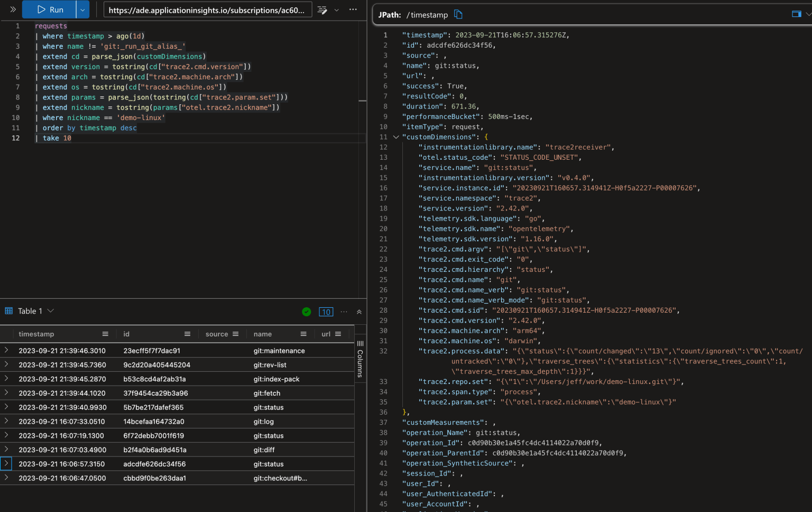Expand the collapsed left sidebar with the double-arrow icon

click(12, 9)
